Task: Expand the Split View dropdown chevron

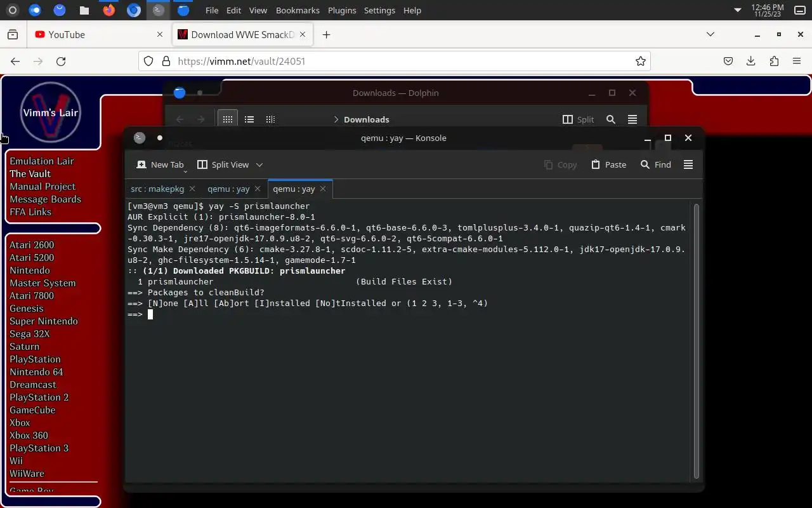Action: pyautogui.click(x=259, y=164)
